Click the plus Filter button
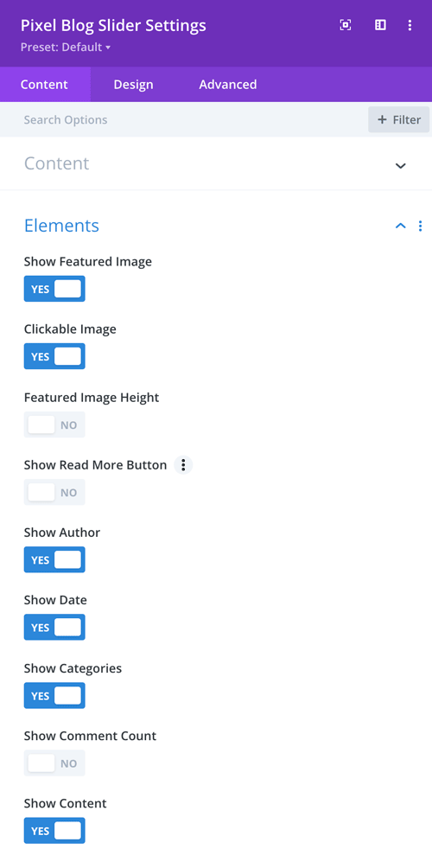The width and height of the screenshot is (432, 868). pyautogui.click(x=399, y=119)
